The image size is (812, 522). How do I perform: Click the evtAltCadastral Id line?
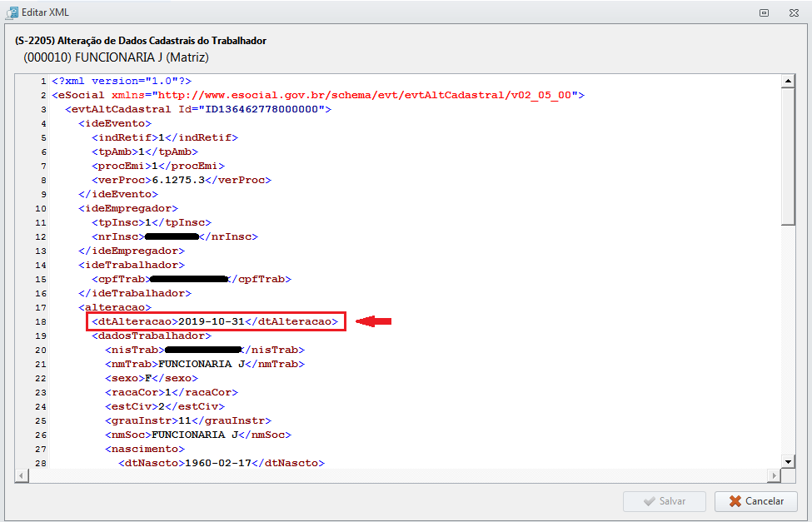point(198,109)
